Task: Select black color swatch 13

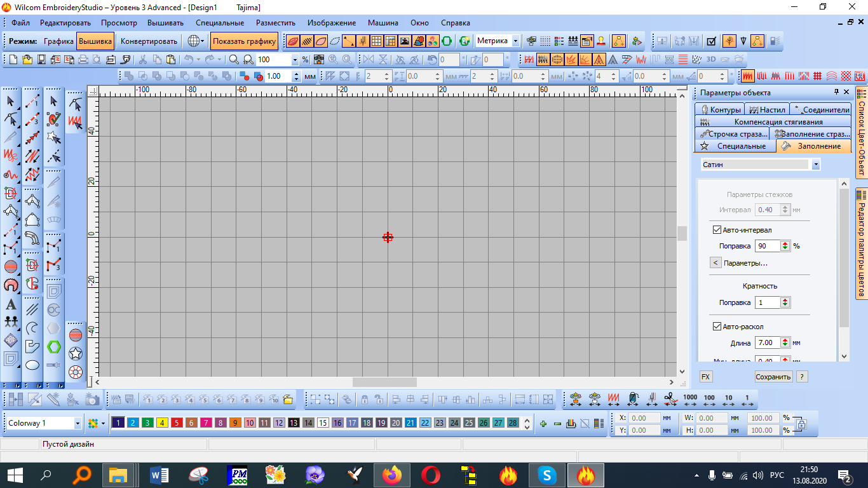Action: (x=293, y=423)
